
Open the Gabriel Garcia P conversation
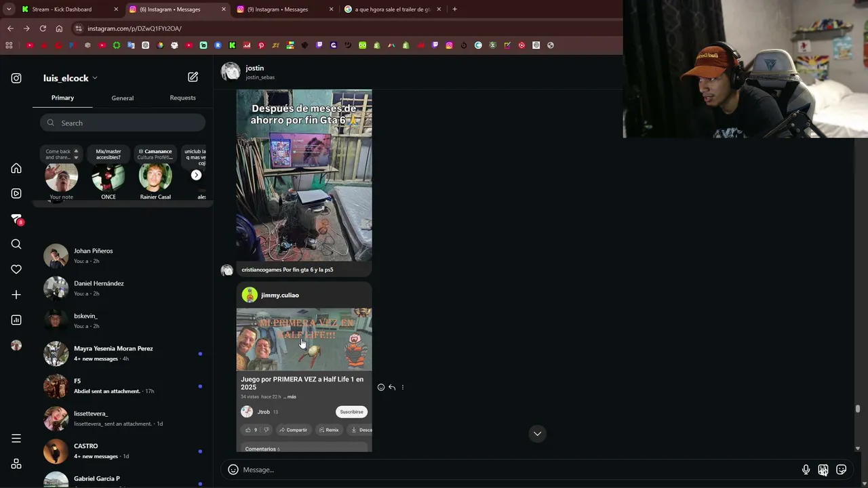click(122, 479)
